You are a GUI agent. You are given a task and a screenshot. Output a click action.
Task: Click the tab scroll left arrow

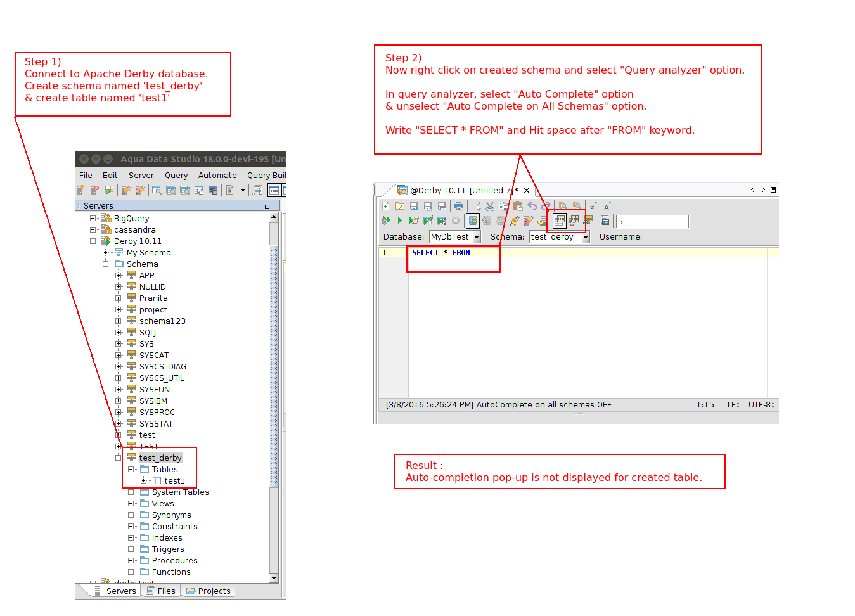tap(753, 189)
